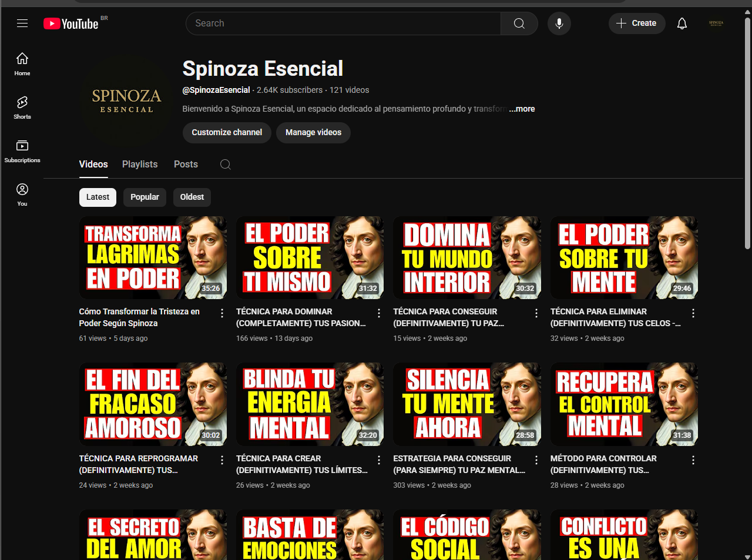Go to Home in the sidebar
Image resolution: width=752 pixels, height=560 pixels.
[x=22, y=64]
